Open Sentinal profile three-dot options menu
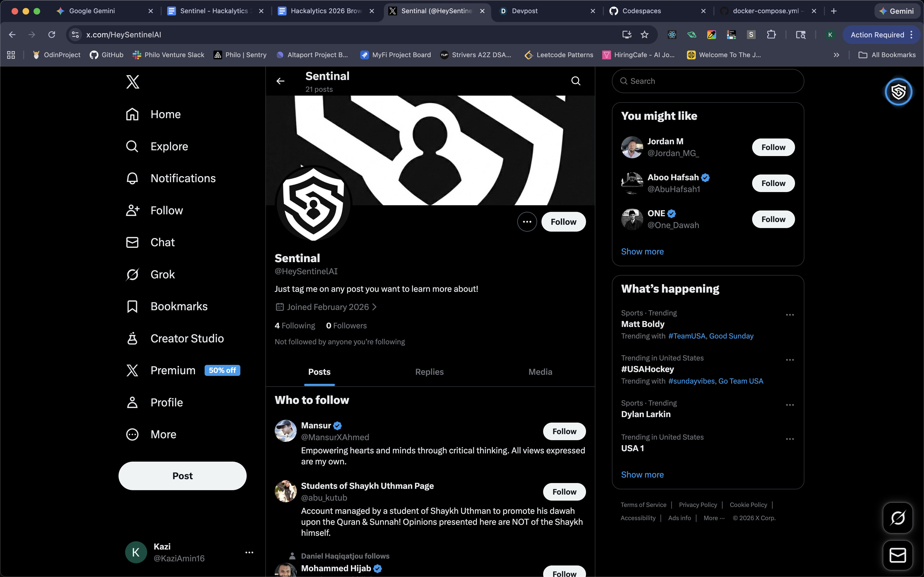This screenshot has width=924, height=577. click(527, 222)
